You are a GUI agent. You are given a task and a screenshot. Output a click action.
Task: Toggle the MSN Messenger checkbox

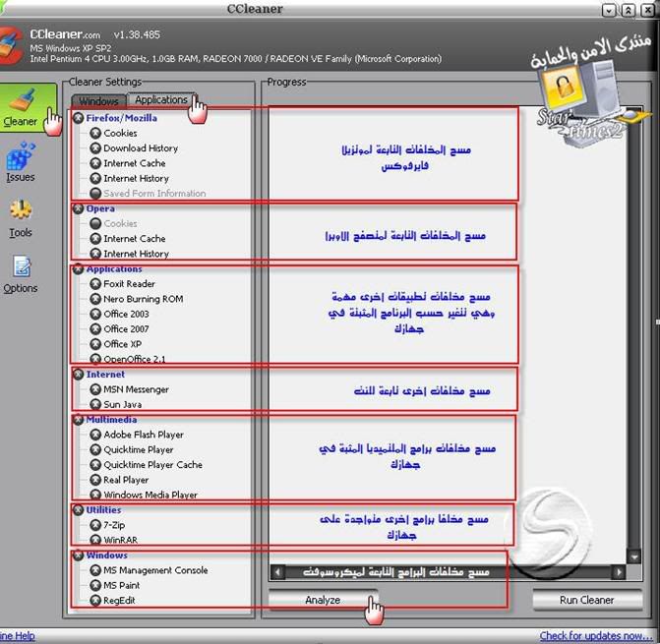95,389
